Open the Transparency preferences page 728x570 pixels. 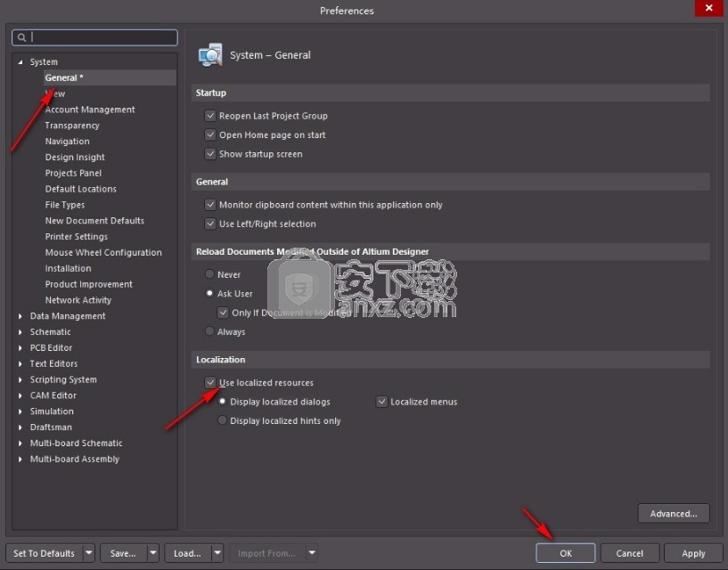coord(72,126)
